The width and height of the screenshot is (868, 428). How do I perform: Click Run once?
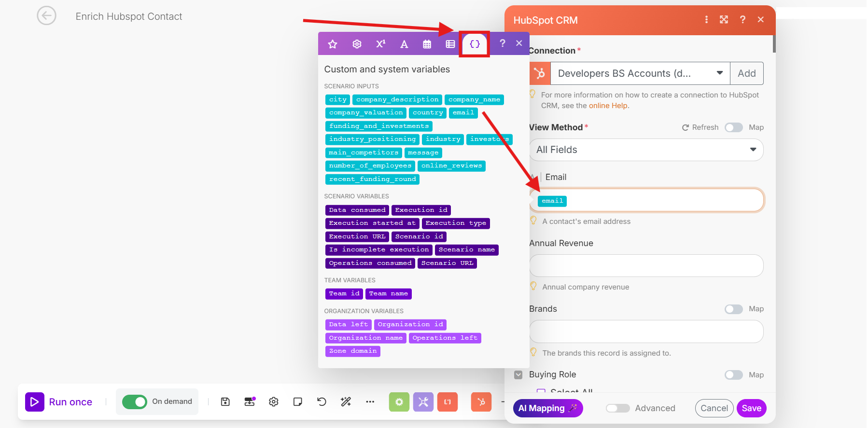[59, 402]
